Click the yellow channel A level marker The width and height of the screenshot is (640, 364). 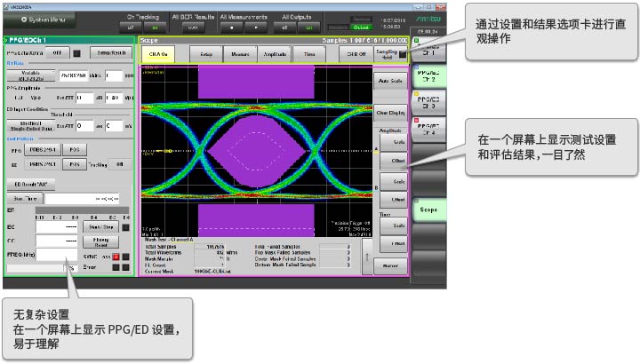pyautogui.click(x=168, y=151)
